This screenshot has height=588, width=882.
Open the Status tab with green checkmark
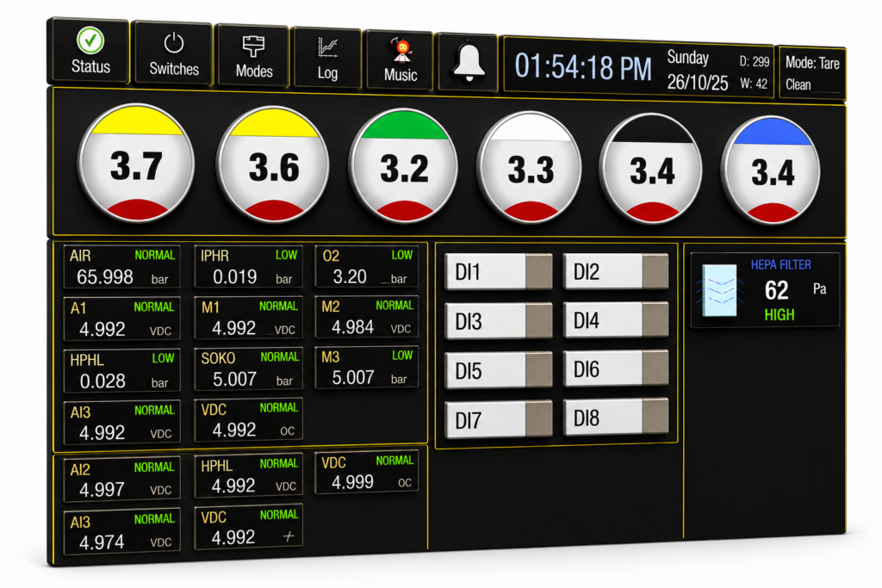click(90, 51)
